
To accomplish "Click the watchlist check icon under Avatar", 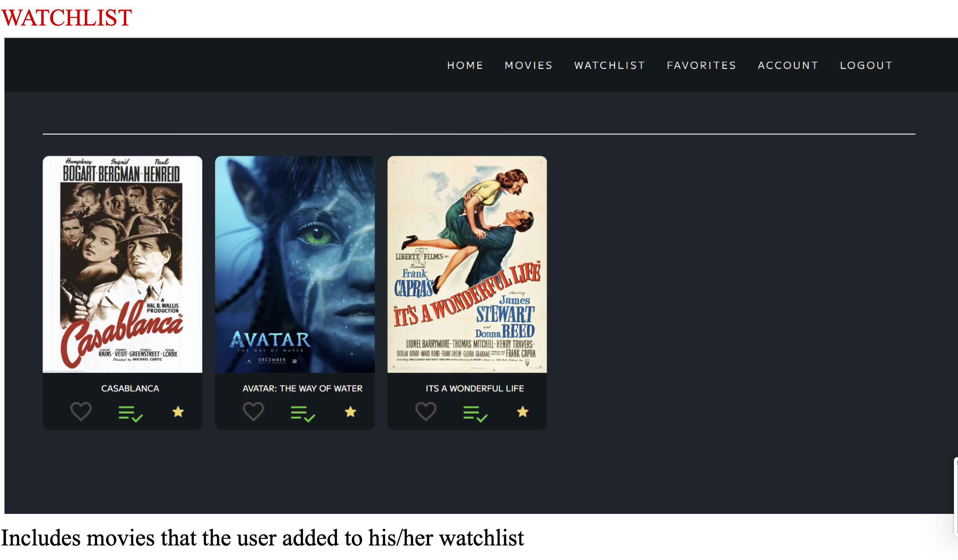I will tap(303, 413).
